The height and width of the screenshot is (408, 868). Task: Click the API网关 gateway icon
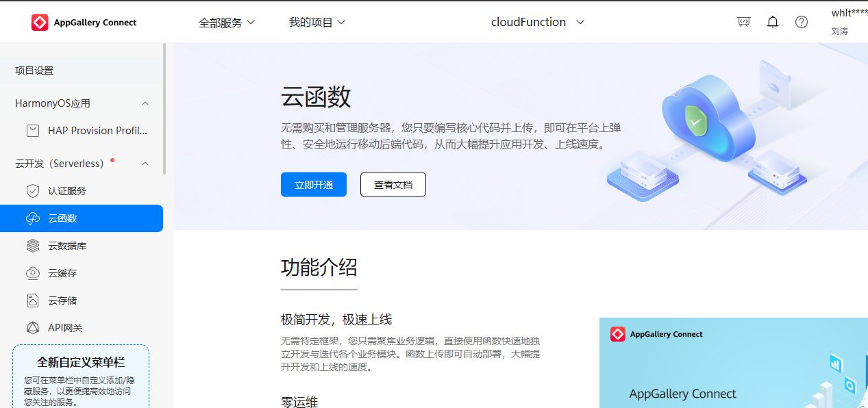33,328
